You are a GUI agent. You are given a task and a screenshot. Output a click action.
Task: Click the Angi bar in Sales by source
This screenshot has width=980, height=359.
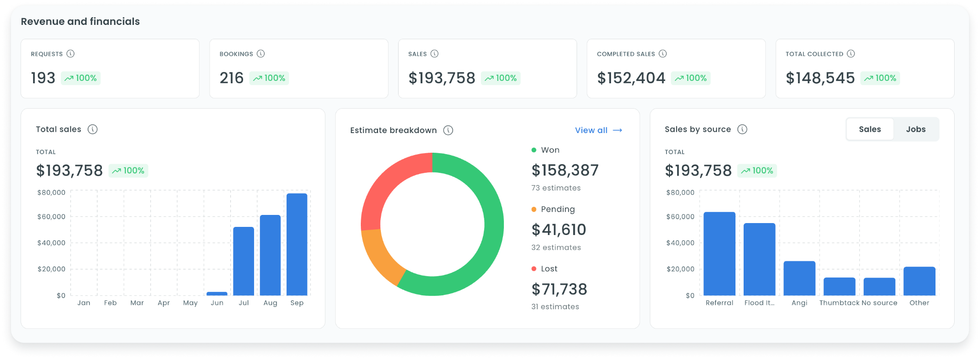pos(800,278)
